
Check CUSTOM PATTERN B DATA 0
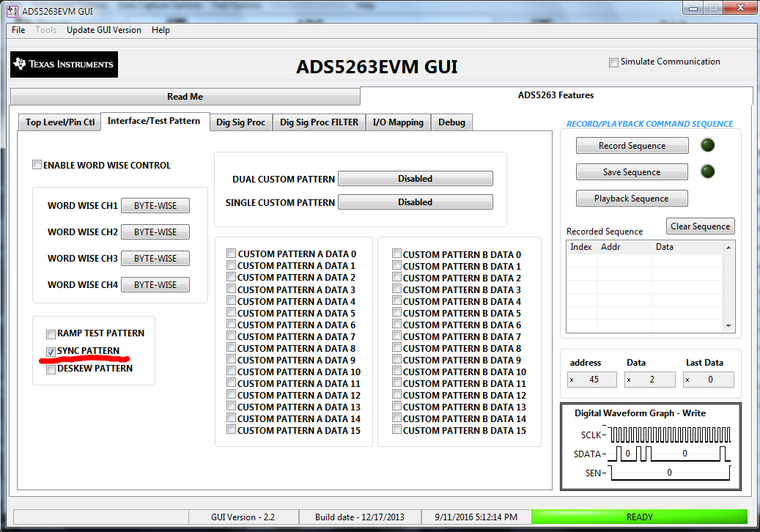(x=396, y=254)
